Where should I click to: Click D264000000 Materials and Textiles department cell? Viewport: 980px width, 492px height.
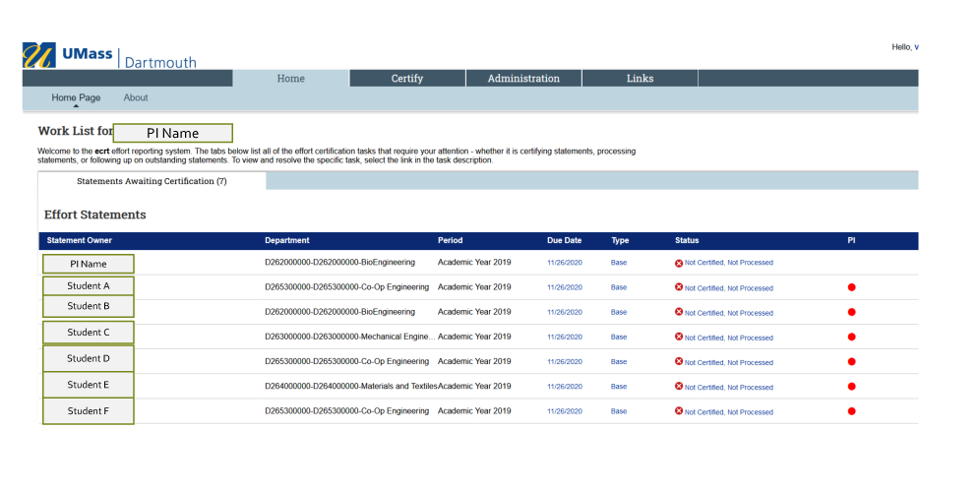(x=350, y=387)
